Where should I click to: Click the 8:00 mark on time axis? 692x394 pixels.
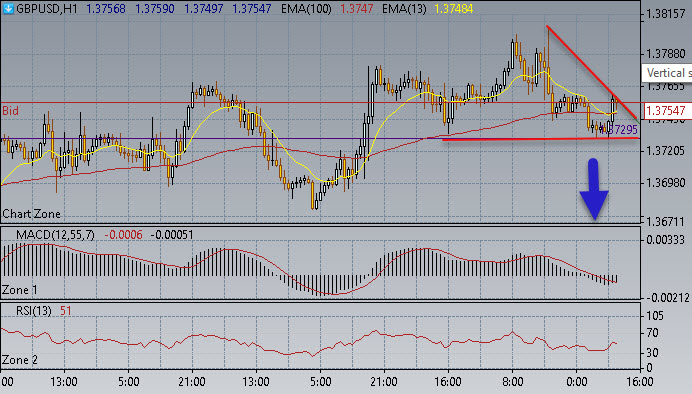coord(512,382)
